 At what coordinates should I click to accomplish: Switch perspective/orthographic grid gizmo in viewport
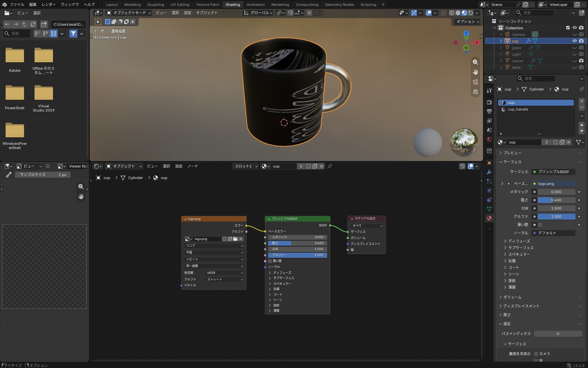[x=475, y=92]
